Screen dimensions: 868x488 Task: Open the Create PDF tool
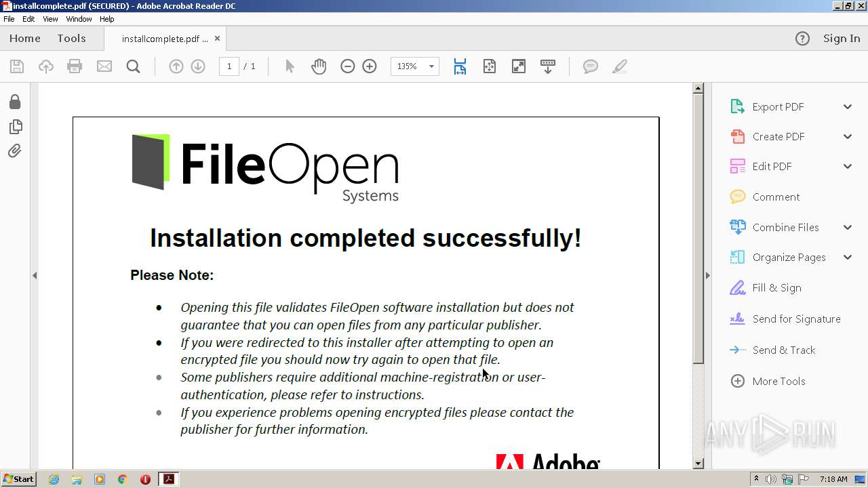(778, 136)
